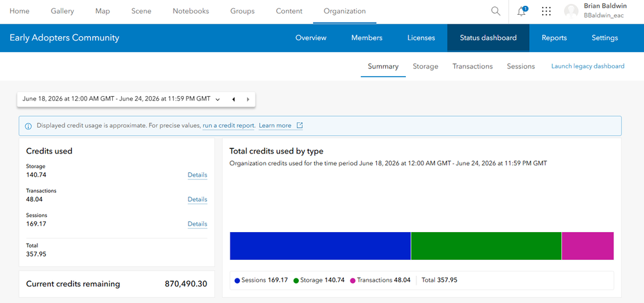
Task: Click Brian Baldwin profile avatar
Action: [571, 11]
